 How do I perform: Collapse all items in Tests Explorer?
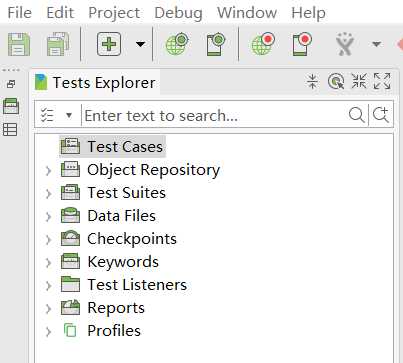pos(312,82)
